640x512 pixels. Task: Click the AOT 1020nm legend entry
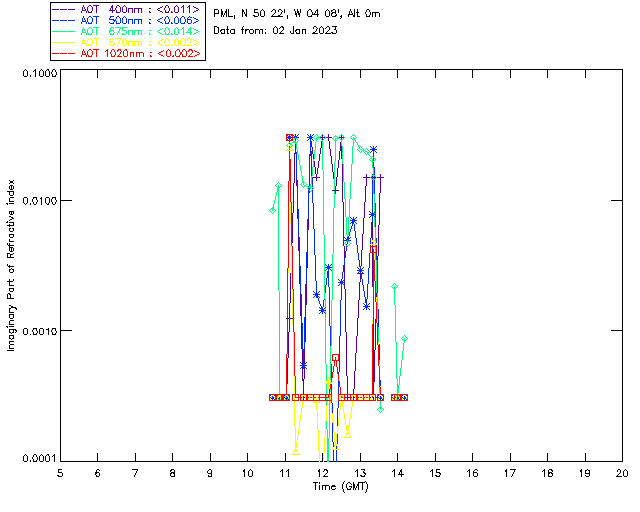[x=126, y=53]
